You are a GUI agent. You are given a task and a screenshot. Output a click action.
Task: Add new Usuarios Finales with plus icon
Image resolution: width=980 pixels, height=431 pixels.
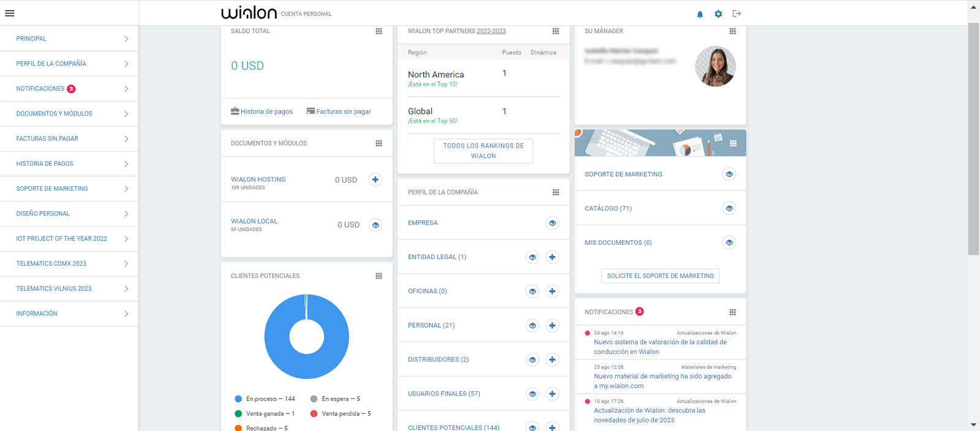tap(552, 394)
